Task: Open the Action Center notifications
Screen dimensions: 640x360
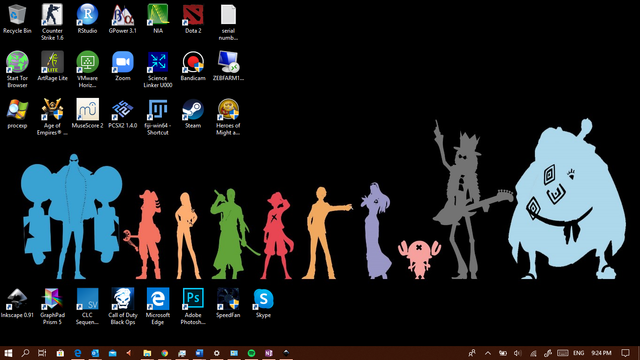Action: (x=625, y=353)
